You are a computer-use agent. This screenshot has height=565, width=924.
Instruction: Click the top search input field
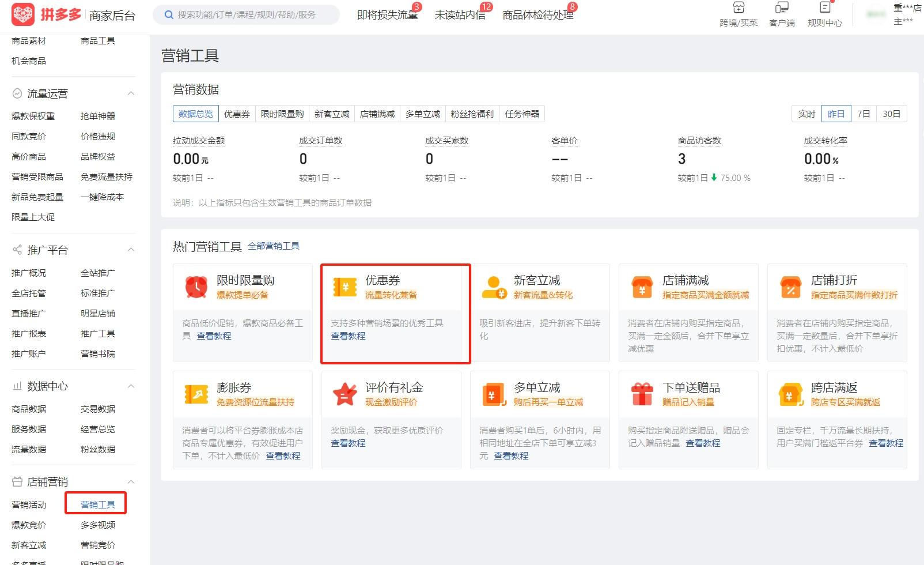[x=248, y=14]
